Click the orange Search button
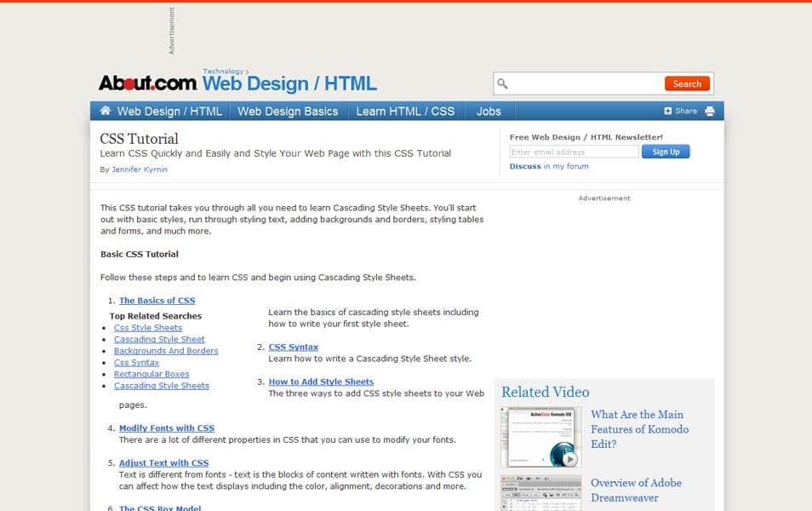Viewport: 812px width, 511px height. [x=687, y=83]
